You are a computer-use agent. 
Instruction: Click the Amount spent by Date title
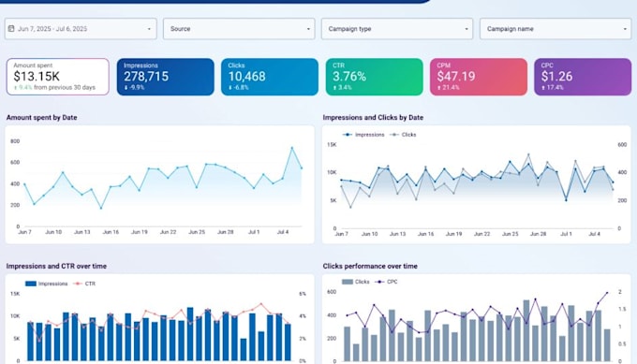click(41, 118)
